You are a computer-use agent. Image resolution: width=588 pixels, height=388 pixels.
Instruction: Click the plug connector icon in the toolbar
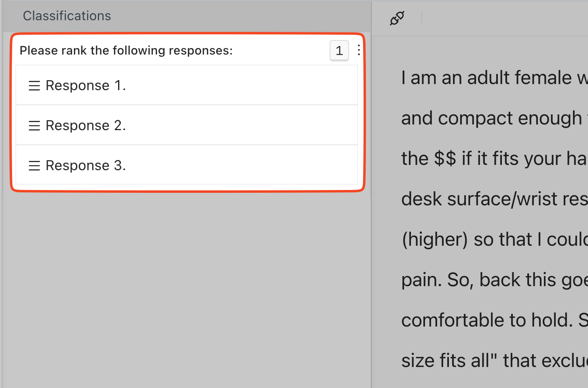tap(397, 18)
